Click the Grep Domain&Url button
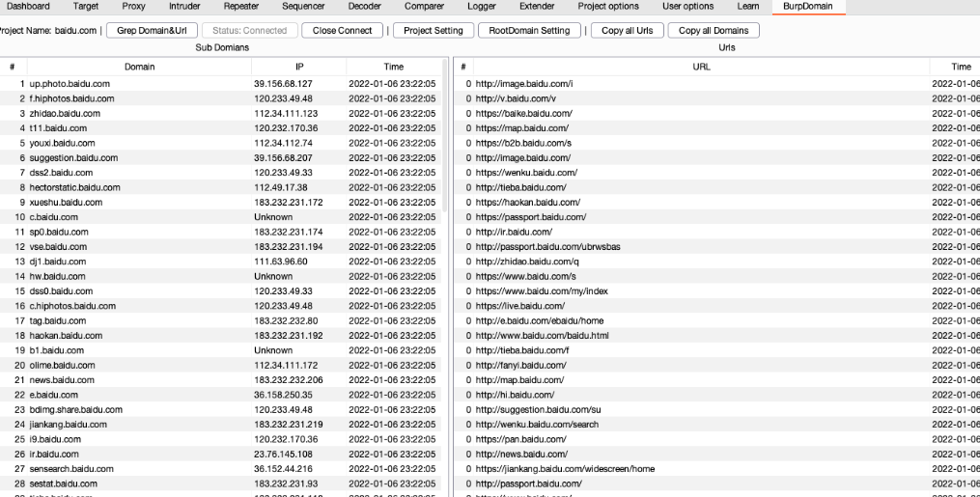 153,31
